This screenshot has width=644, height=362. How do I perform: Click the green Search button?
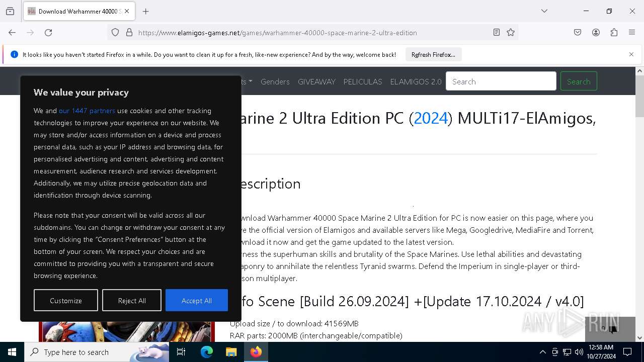pos(579,81)
